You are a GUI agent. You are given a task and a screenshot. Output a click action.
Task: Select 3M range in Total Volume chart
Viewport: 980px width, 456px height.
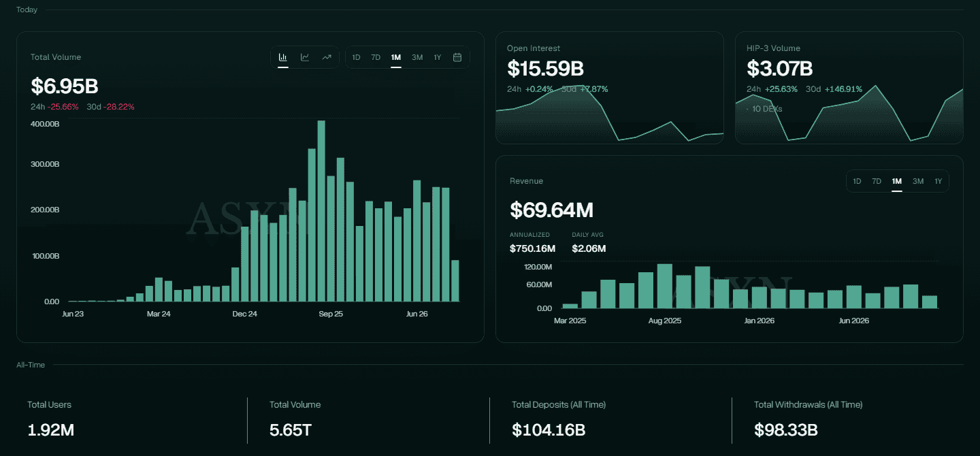coord(417,57)
